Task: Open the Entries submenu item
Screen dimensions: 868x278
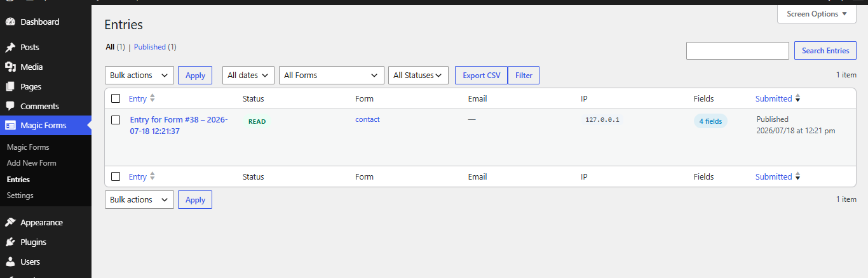Action: click(18, 180)
